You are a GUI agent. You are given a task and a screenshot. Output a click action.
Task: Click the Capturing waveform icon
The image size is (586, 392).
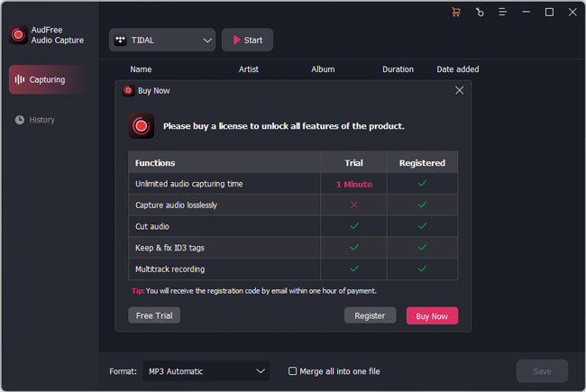[x=20, y=79]
